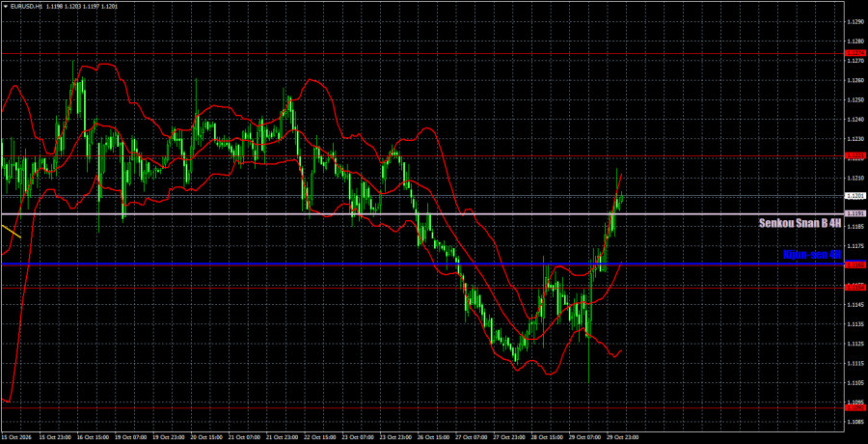Click the 29 Oct 07:00 time label

coord(583,437)
